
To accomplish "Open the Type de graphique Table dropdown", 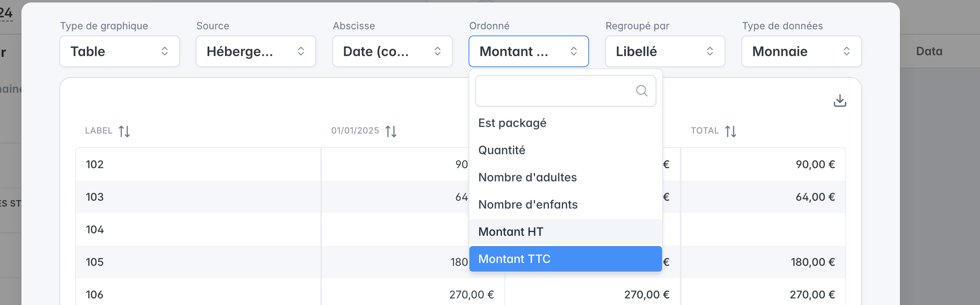I will click(120, 52).
